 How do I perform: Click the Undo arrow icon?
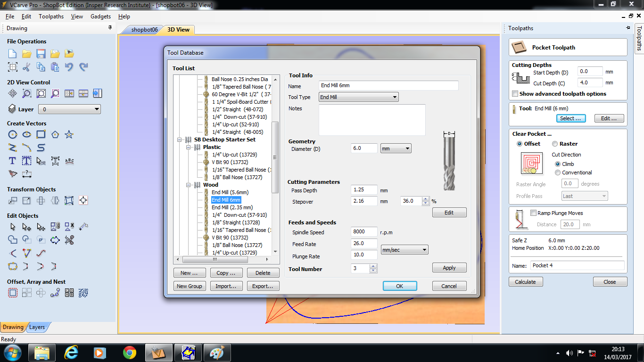69,67
